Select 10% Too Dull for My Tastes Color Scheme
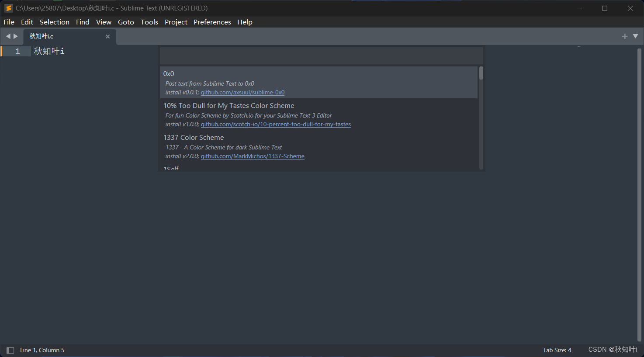 pyautogui.click(x=319, y=114)
